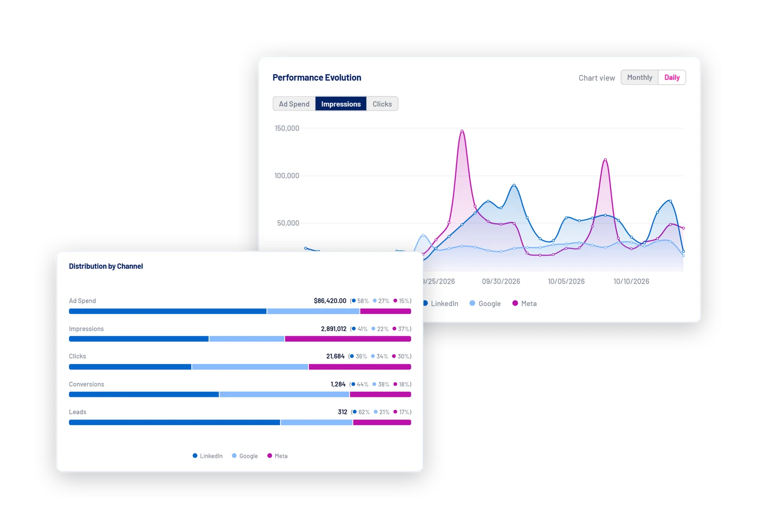The image size is (757, 532).
Task: Click the Performance Evolution title
Action: pos(317,78)
